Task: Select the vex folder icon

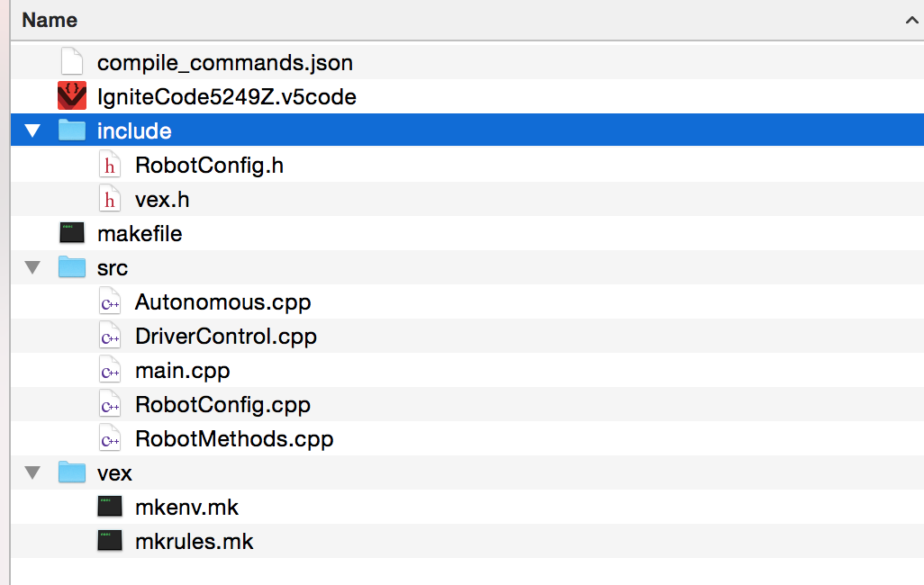Action: (x=71, y=473)
